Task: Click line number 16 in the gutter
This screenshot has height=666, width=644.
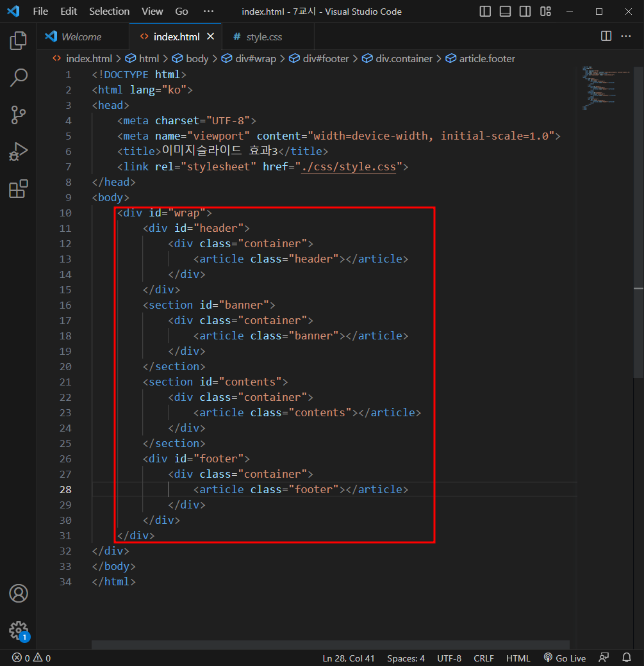Action: click(x=65, y=305)
